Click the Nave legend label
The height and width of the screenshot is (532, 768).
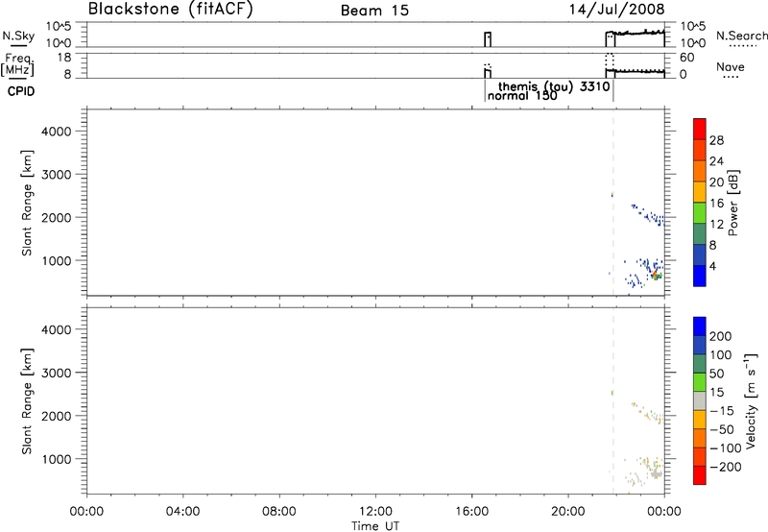pyautogui.click(x=731, y=66)
